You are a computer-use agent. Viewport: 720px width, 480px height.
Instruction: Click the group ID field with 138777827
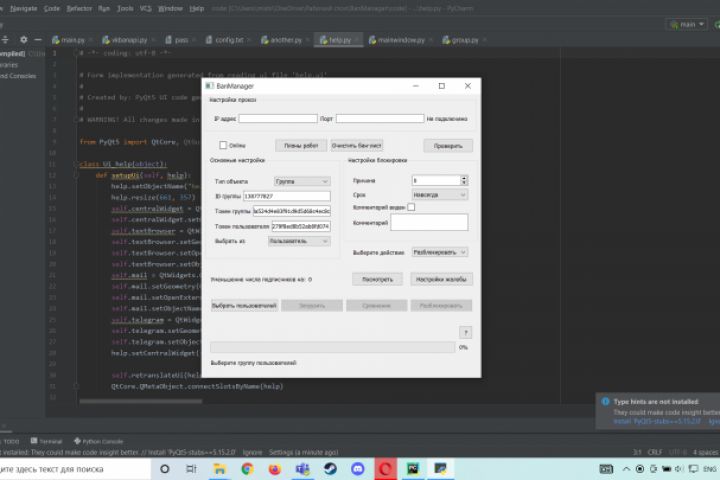coord(287,196)
